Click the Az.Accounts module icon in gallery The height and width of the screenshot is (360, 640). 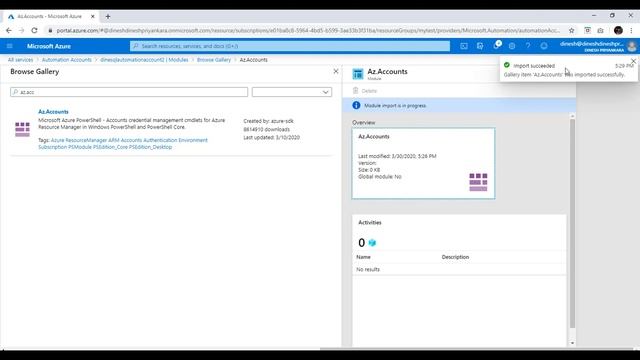coord(22,129)
